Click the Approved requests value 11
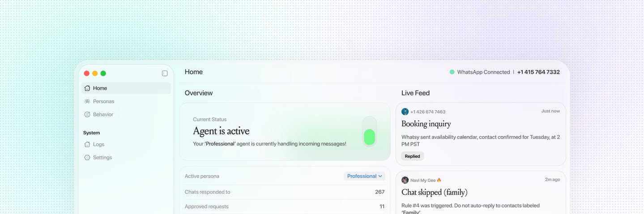This screenshot has height=214, width=644. coord(382,206)
